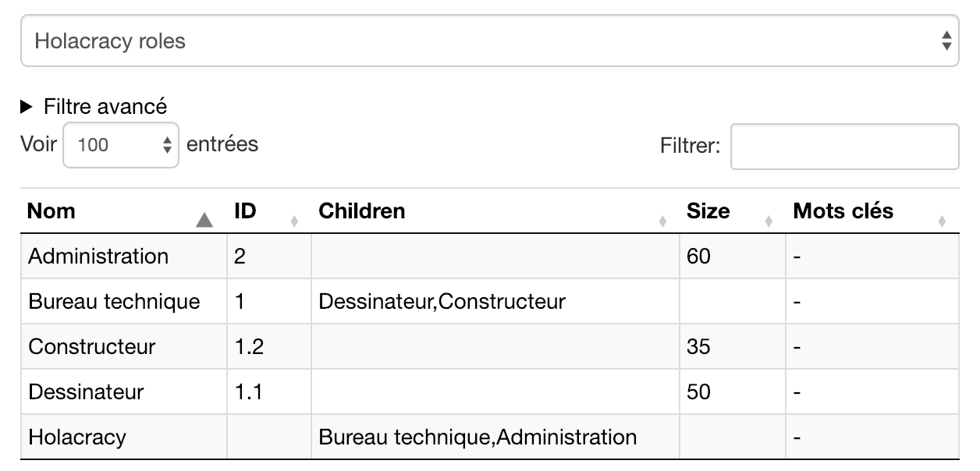Click sort icon in Mots clés header
This screenshot has height=471, width=980.
942,221
